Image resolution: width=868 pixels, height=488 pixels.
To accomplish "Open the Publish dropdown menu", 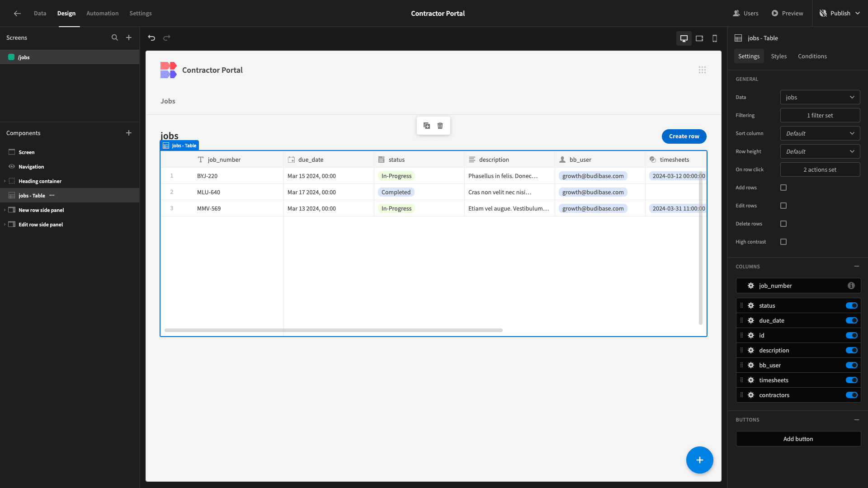I will click(x=840, y=14).
